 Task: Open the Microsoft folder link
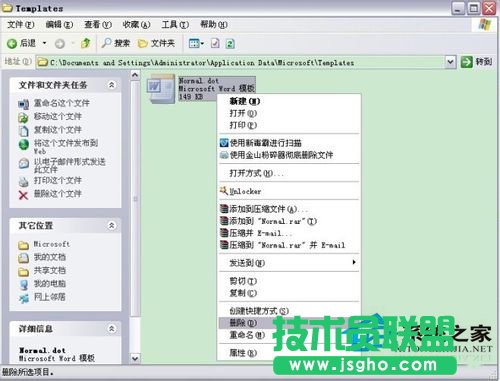tap(52, 244)
